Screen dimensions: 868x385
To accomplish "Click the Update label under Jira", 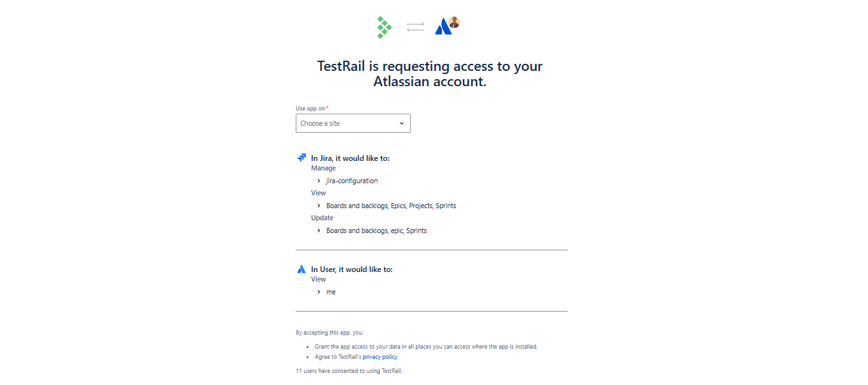I will pyautogui.click(x=322, y=218).
